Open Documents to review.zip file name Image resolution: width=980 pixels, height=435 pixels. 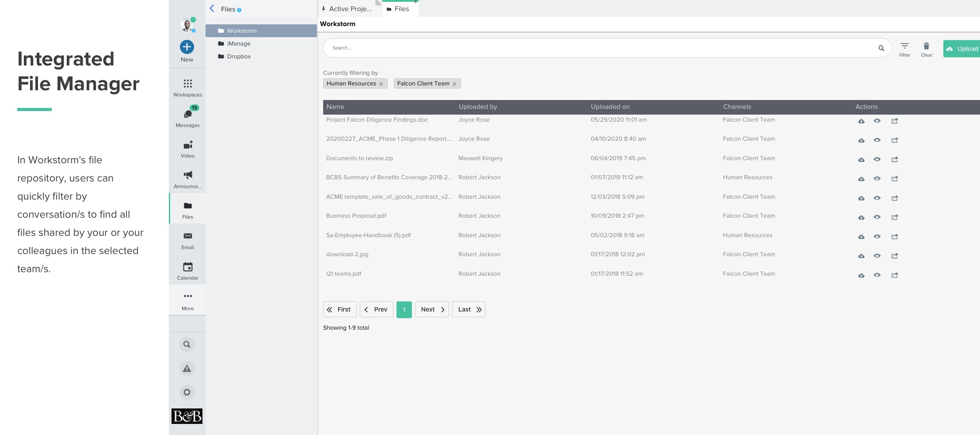coord(359,158)
